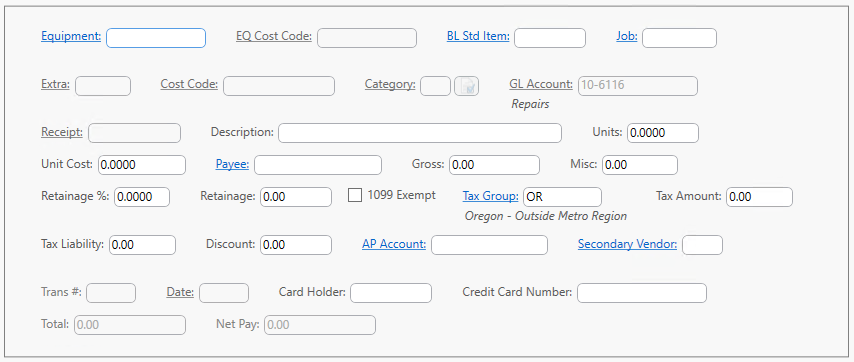Follow the Job link label
The width and height of the screenshot is (854, 362).
pos(627,36)
